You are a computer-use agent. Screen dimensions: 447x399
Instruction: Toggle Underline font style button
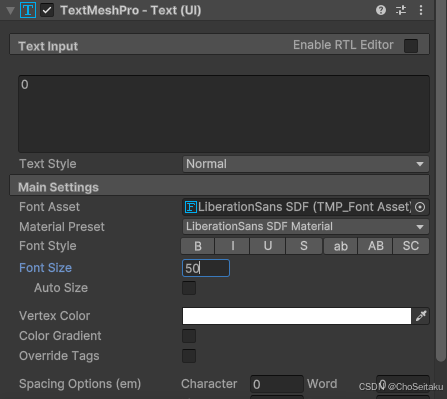tap(268, 246)
